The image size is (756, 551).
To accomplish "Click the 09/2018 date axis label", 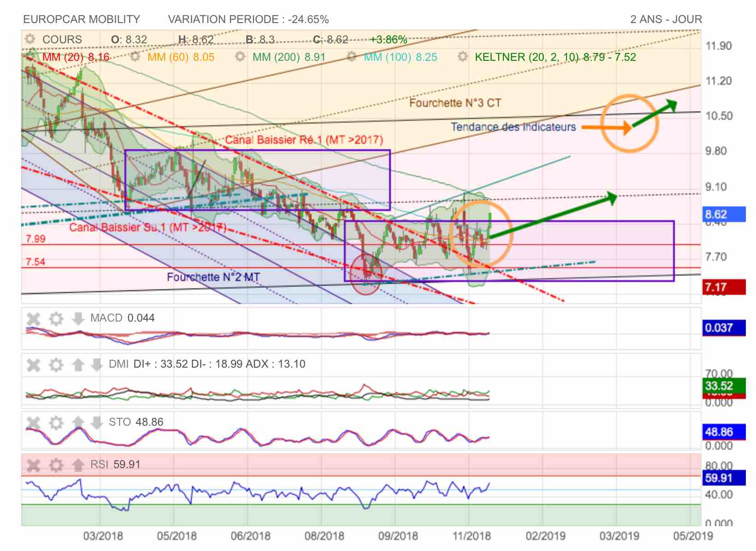I will [x=398, y=536].
